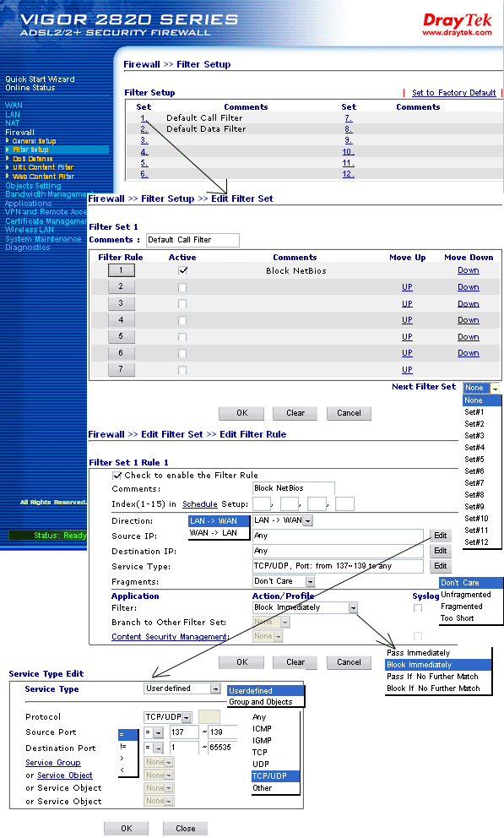Screen dimensions: 504x838
Task: Select Set#12 in Next Filter Set list
Action: click(x=476, y=542)
